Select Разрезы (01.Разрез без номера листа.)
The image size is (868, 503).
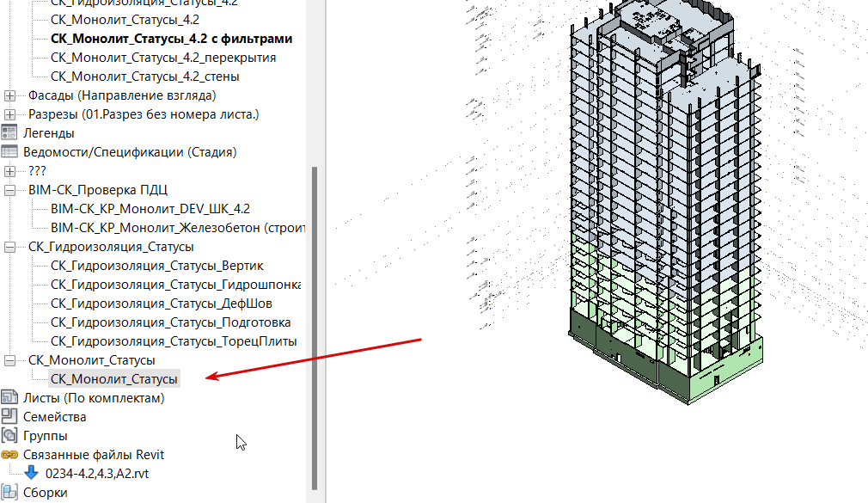click(x=144, y=114)
